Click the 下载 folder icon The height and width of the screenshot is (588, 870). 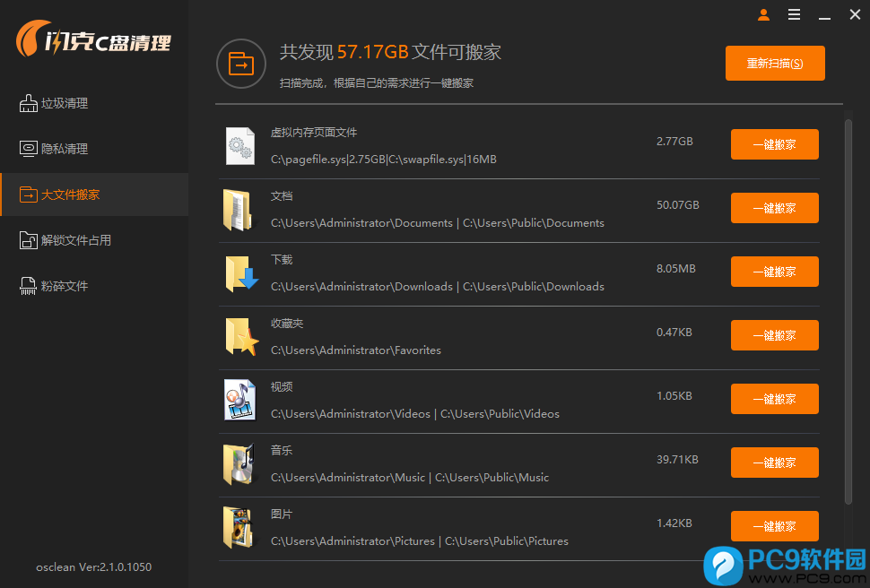(x=241, y=273)
